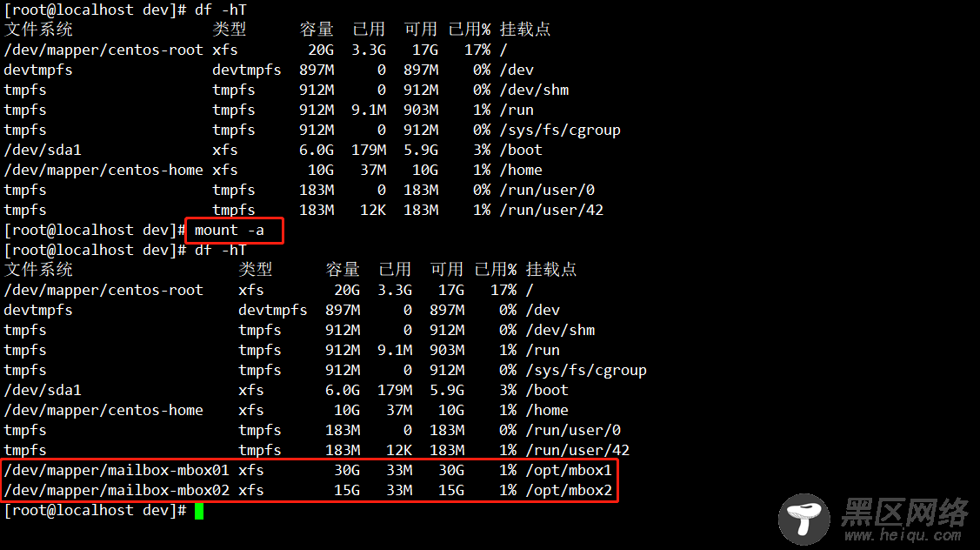Click the green terminal cursor block
Screen dimensions: 980x550
click(x=199, y=511)
